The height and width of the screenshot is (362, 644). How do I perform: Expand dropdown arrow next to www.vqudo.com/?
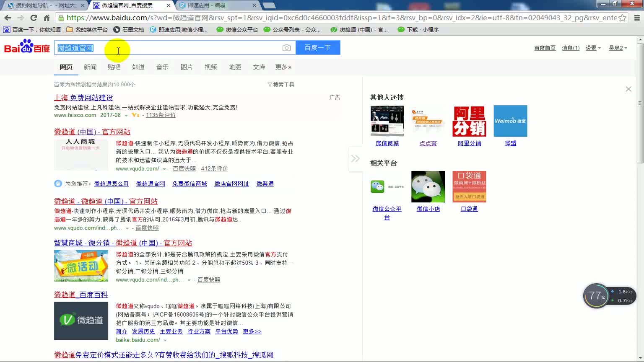point(164,169)
